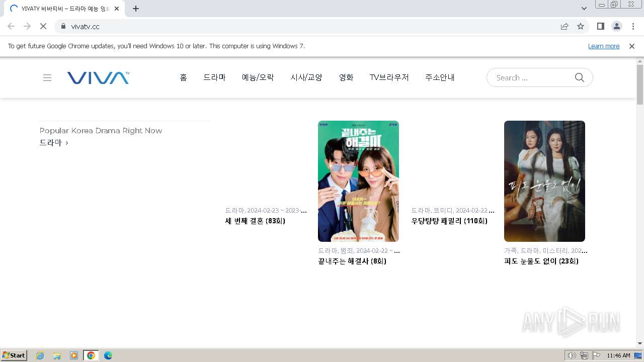Image resolution: width=644 pixels, height=362 pixels.
Task: Open 우당탕탕 패밀리 (110회) title
Action: (449, 221)
